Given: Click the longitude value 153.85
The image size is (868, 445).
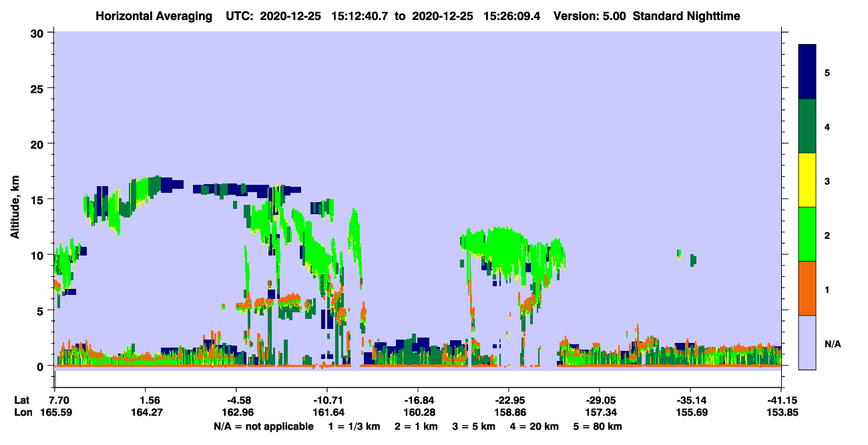Looking at the screenshot, I should click(783, 412).
